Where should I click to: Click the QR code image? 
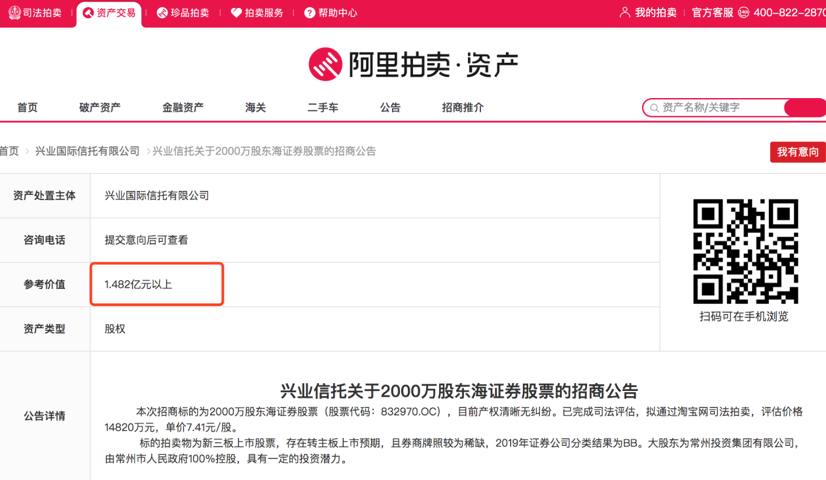[745, 251]
